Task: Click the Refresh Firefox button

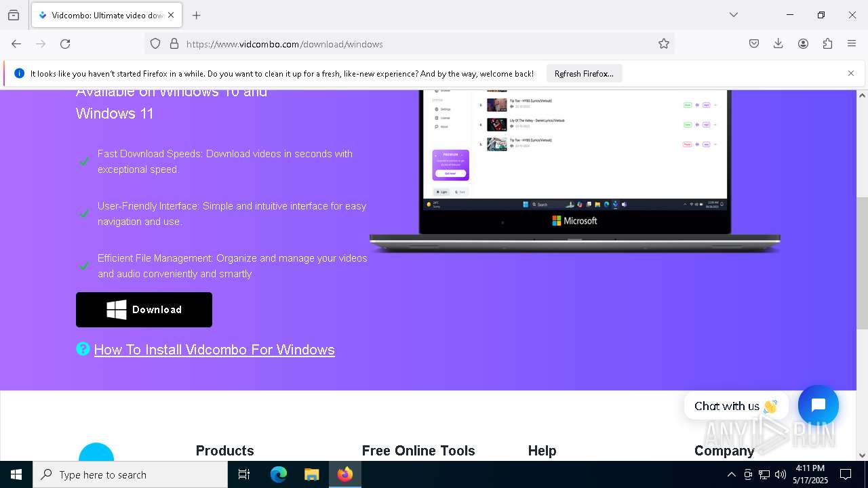Action: click(584, 74)
